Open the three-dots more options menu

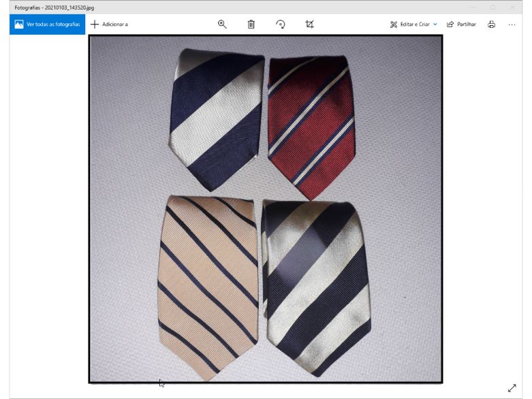click(x=512, y=25)
